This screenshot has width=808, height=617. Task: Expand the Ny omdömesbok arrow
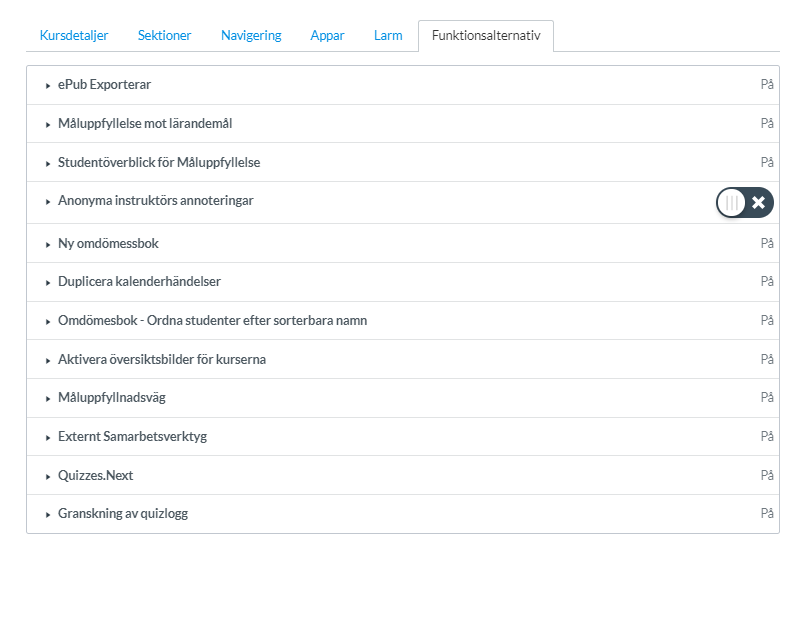coord(48,244)
